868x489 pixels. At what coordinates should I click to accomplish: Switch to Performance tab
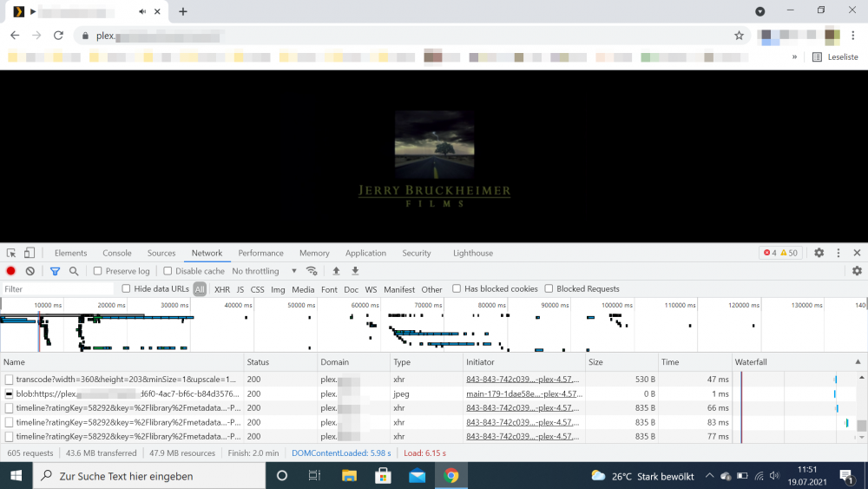[x=260, y=253]
